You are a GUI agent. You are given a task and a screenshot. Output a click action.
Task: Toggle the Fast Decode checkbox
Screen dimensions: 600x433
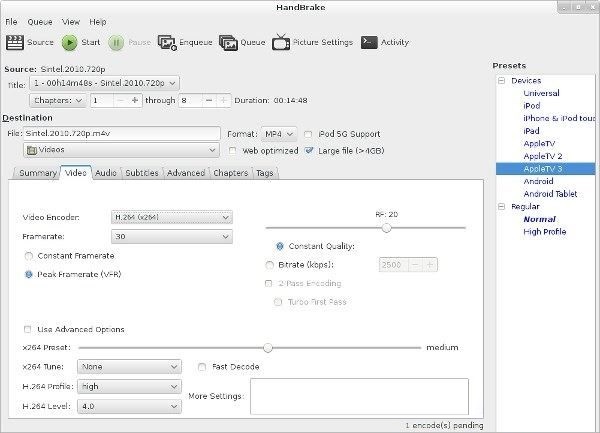pyautogui.click(x=203, y=367)
